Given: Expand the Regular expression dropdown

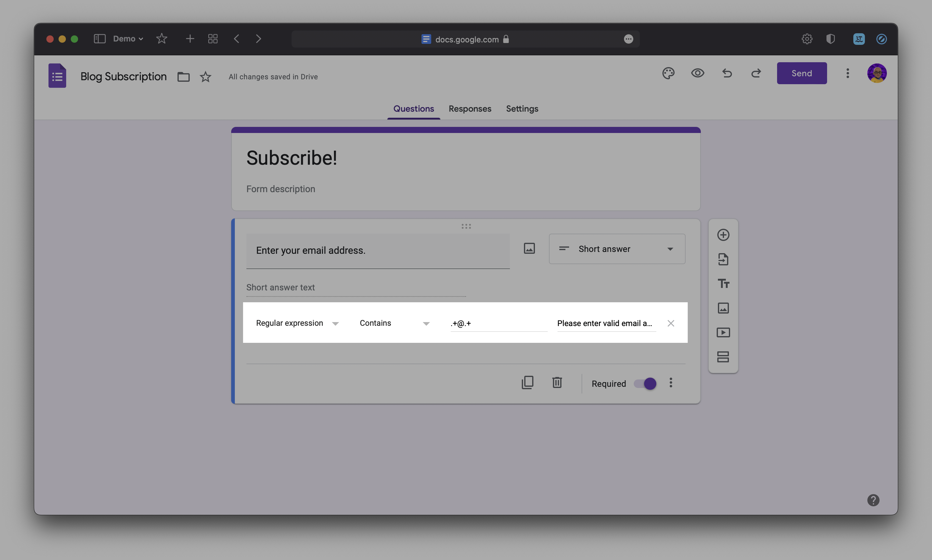Looking at the screenshot, I should [297, 323].
